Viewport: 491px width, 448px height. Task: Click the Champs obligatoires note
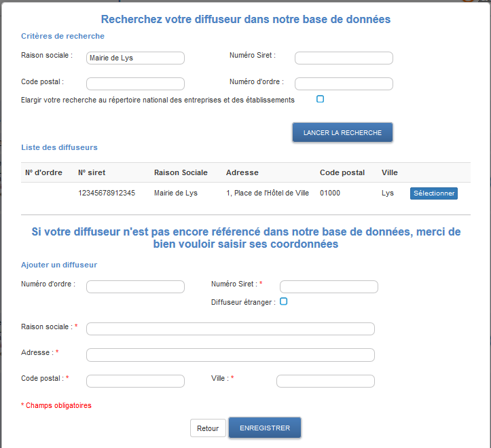point(56,405)
